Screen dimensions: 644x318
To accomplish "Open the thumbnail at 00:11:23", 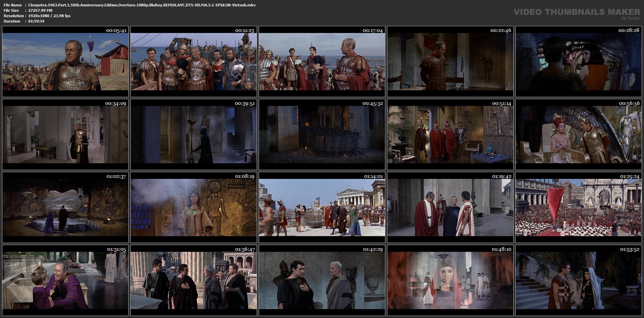I will [x=194, y=62].
